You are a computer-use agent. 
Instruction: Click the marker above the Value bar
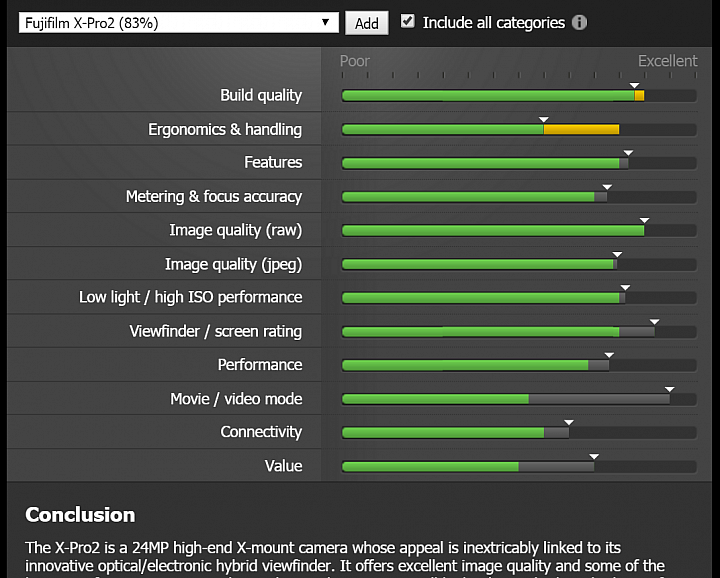[594, 456]
